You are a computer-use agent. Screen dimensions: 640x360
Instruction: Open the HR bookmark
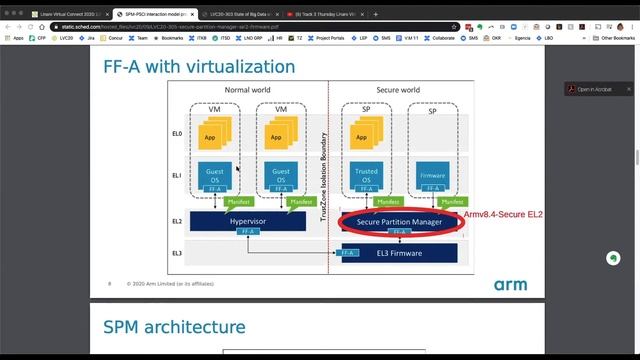coord(276,38)
